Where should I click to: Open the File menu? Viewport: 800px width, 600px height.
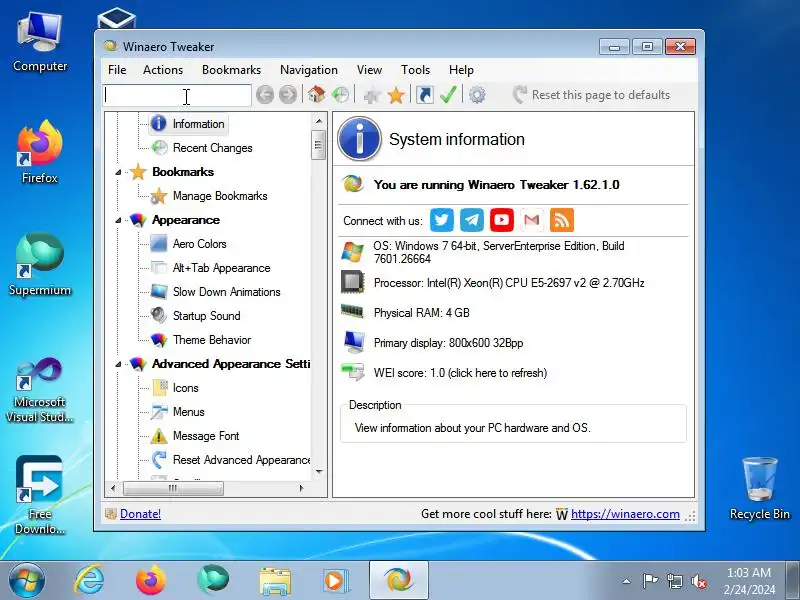tap(117, 70)
